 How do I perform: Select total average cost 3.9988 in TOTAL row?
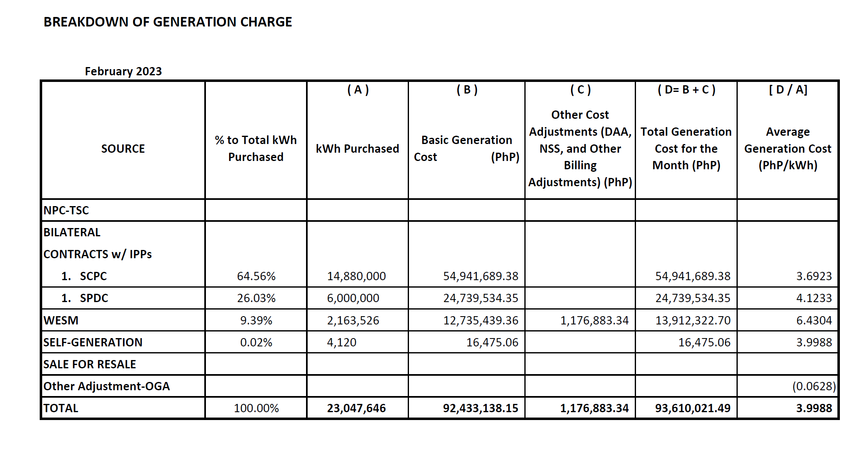(x=814, y=408)
